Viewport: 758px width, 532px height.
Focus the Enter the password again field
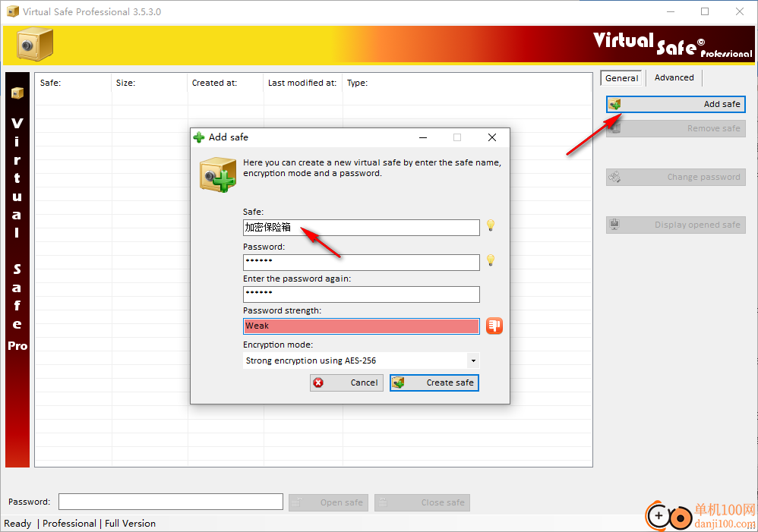point(361,294)
